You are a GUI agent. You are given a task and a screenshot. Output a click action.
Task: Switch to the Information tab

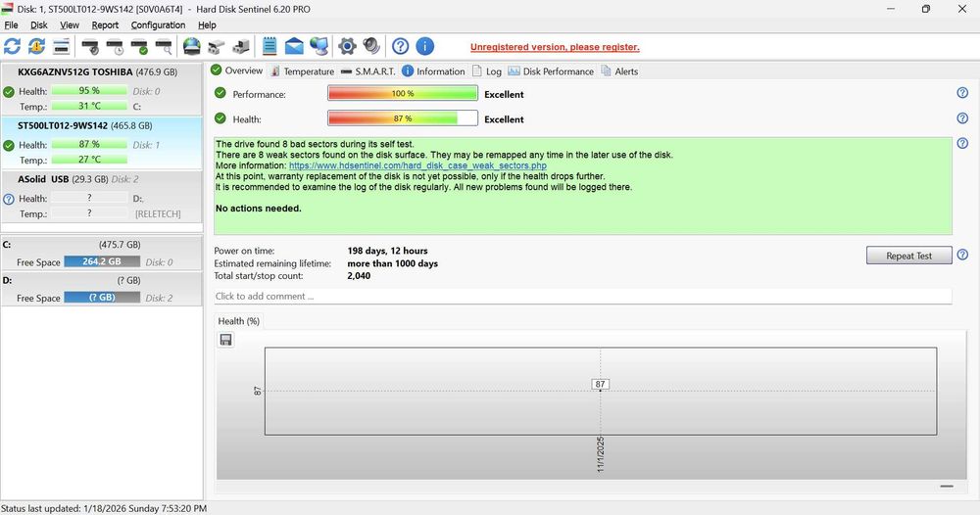(434, 71)
